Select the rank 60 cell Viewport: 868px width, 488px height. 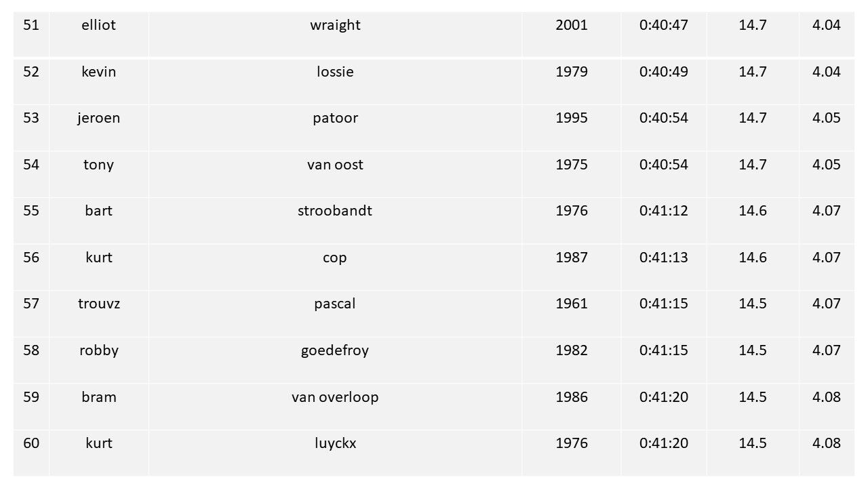click(x=31, y=443)
